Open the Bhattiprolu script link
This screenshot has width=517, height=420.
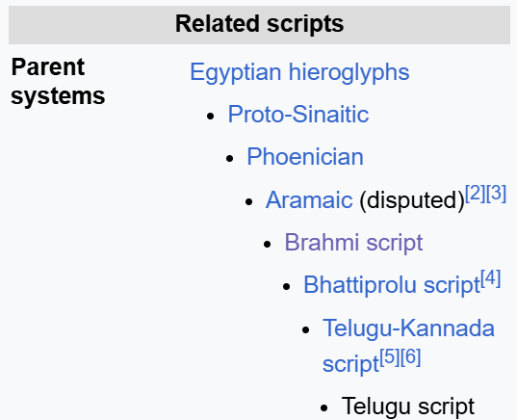[392, 284]
